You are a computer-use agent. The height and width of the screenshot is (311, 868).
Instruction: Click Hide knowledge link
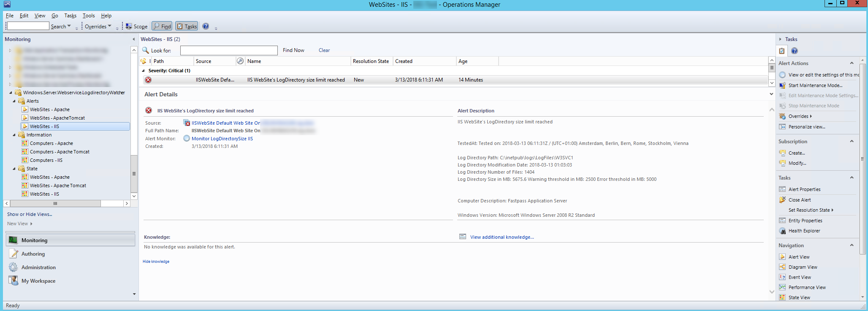tap(156, 262)
